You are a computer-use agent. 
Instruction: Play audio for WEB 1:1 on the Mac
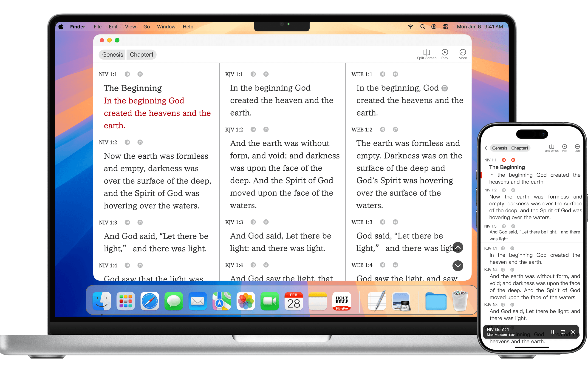point(382,74)
